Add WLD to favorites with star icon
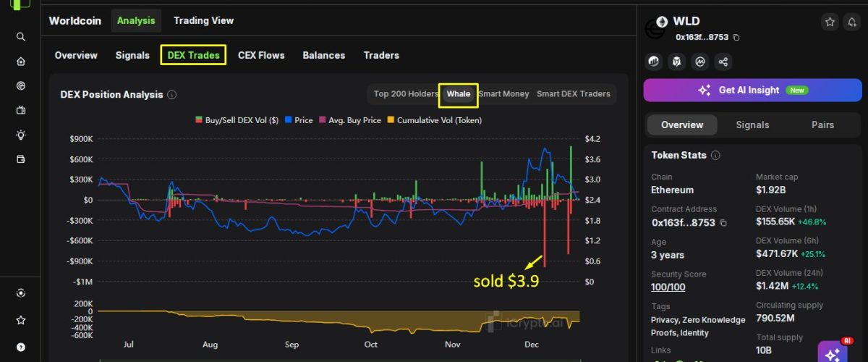Screen dimensions: 868x362 (x=830, y=22)
